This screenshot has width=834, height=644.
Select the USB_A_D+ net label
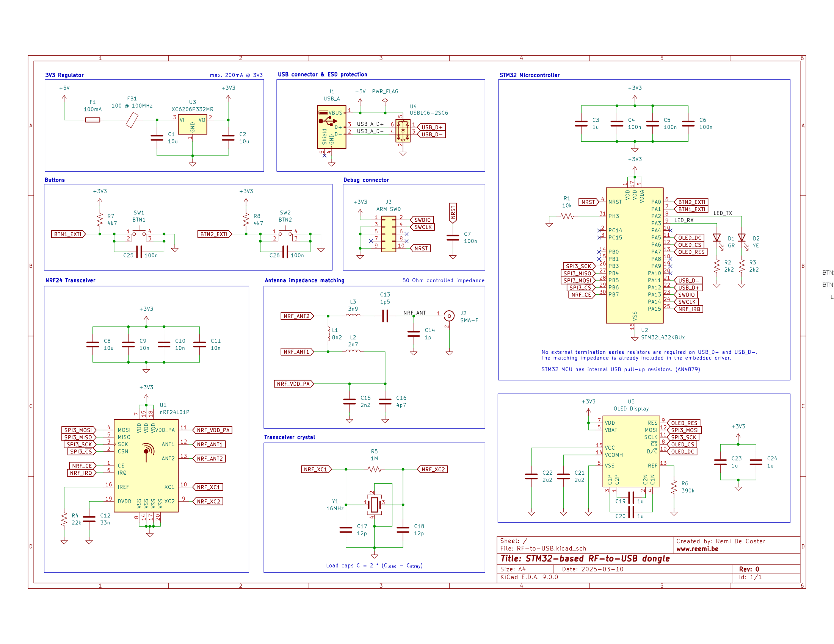coord(370,124)
